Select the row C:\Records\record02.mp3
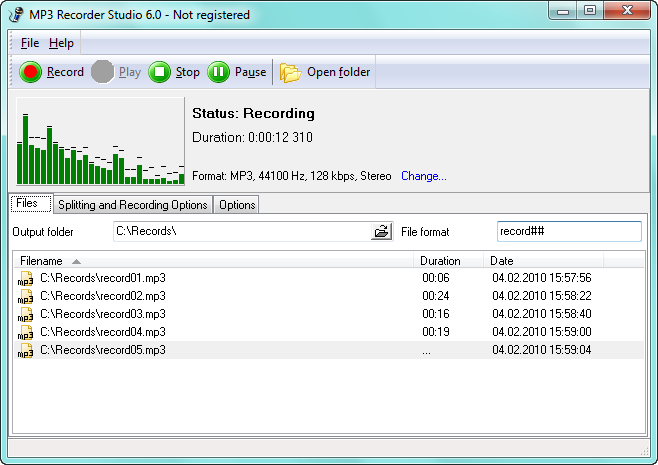This screenshot has height=465, width=658. pyautogui.click(x=329, y=296)
